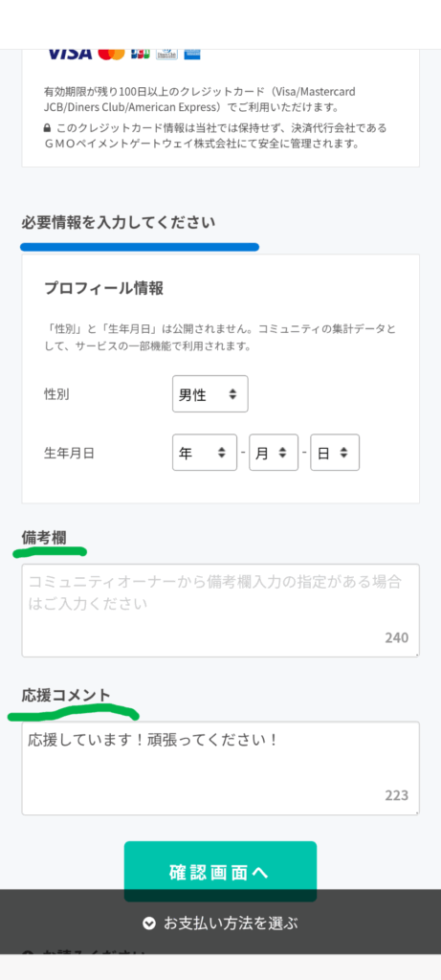Click the Mastercard logo icon

111,54
